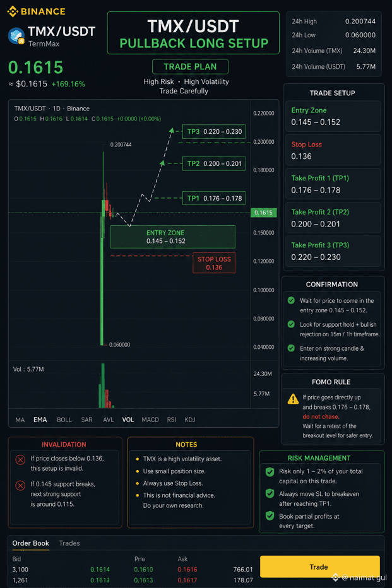Click the yellow Trade button
The image size is (392, 588).
(x=319, y=567)
